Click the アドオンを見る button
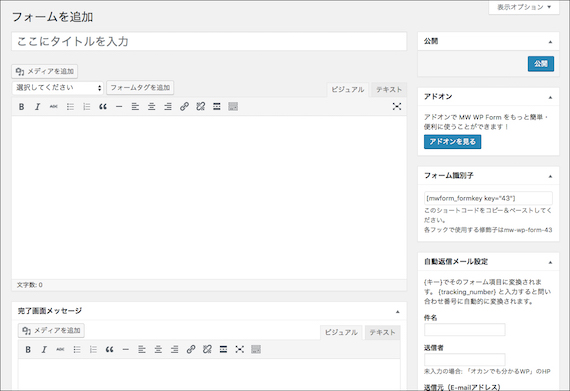Screen dimensions: 570x391 tap(453, 142)
